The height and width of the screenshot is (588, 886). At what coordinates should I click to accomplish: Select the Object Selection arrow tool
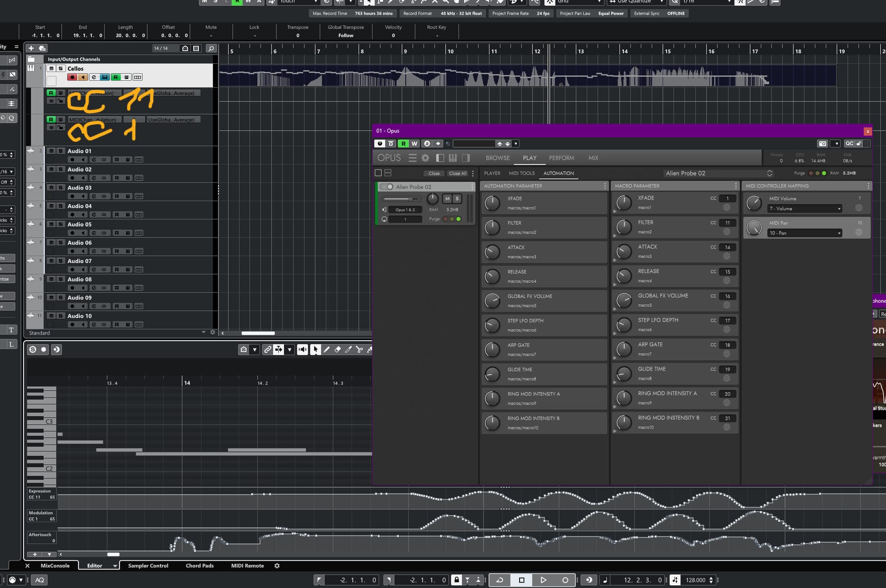pos(315,349)
